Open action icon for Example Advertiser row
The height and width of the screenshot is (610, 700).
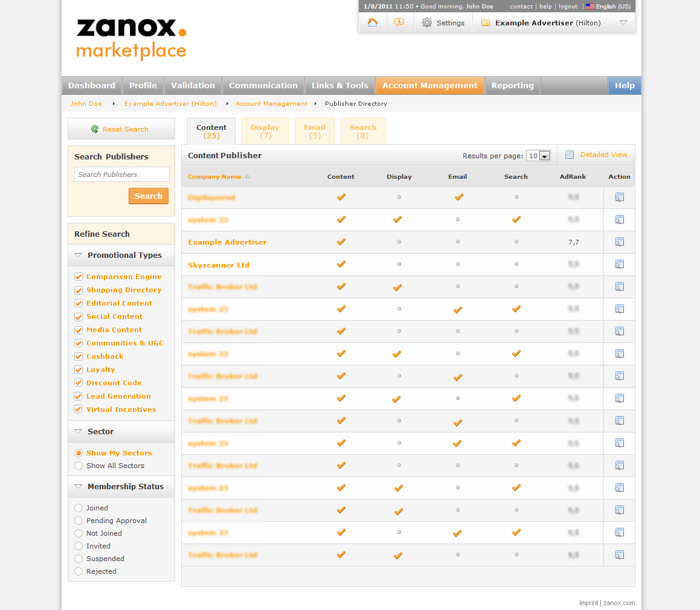coord(619,242)
